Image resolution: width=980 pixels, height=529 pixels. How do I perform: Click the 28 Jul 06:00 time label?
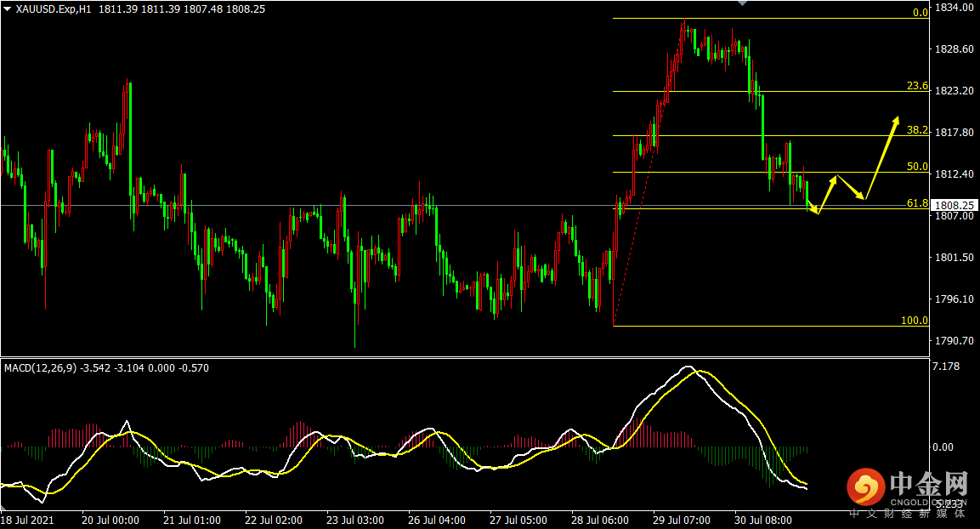coord(600,520)
